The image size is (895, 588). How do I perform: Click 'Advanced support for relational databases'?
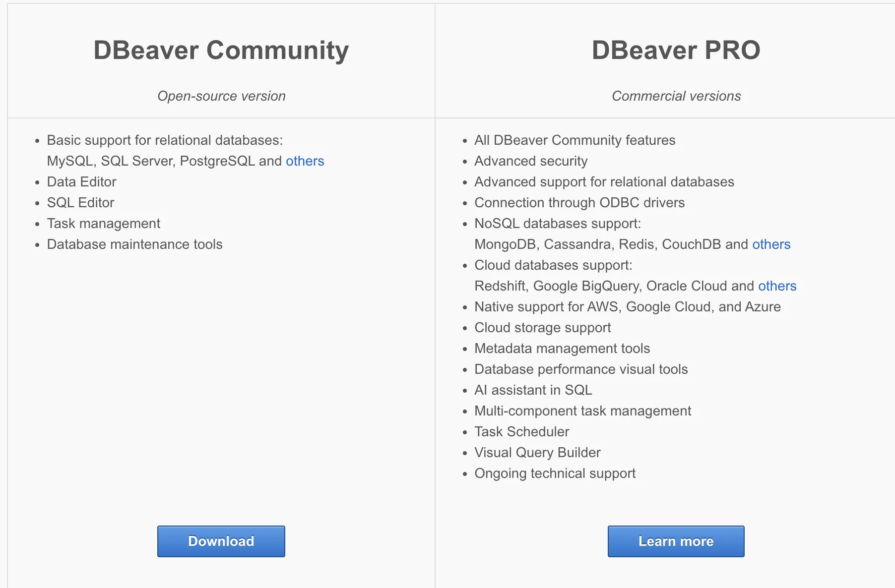click(604, 182)
